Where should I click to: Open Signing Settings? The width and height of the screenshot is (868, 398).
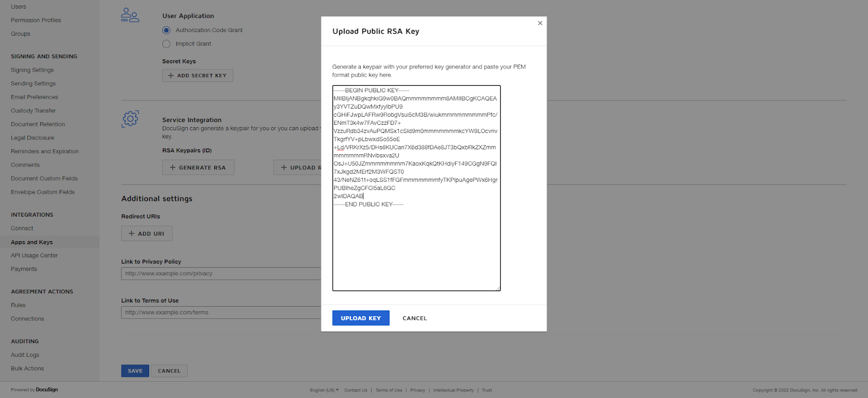[x=32, y=70]
